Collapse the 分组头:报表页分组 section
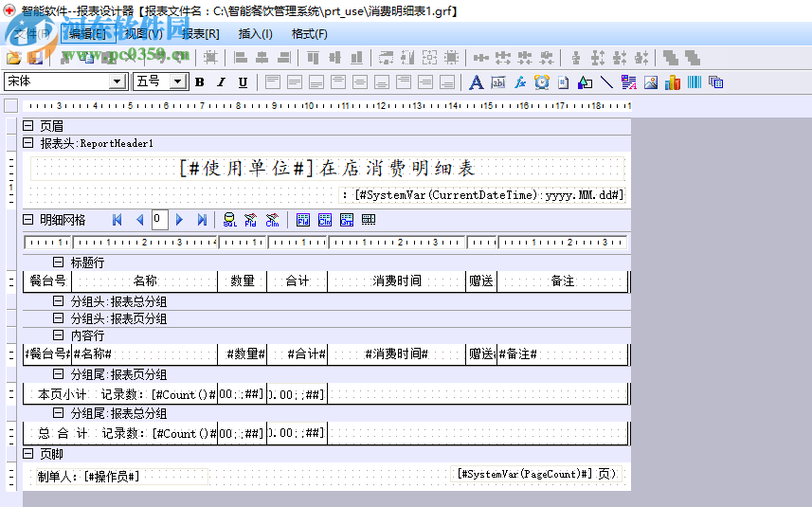This screenshot has height=507, width=812. (x=59, y=318)
